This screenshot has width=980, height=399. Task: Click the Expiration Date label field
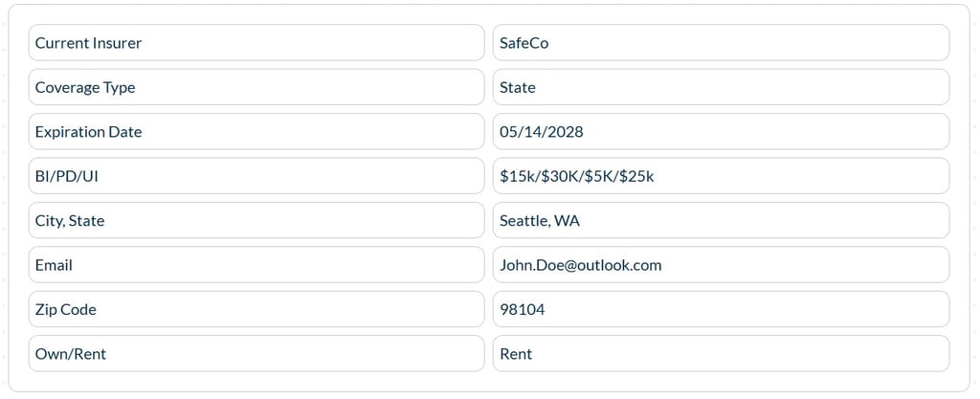click(x=256, y=132)
